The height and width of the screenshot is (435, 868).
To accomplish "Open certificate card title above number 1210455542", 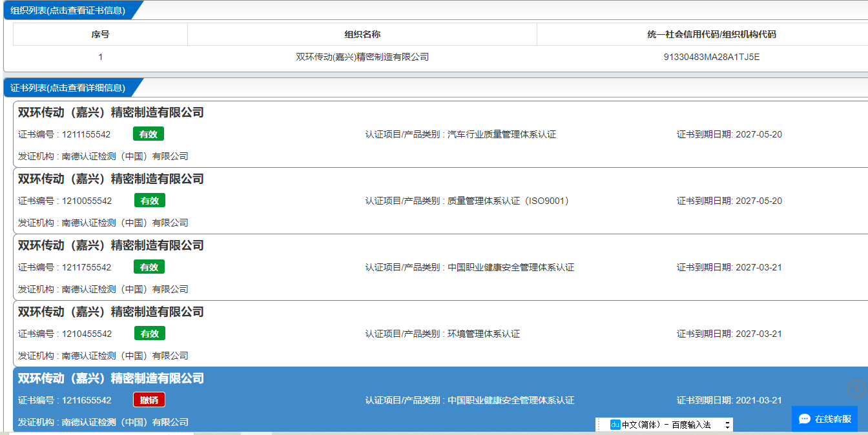I will click(110, 312).
